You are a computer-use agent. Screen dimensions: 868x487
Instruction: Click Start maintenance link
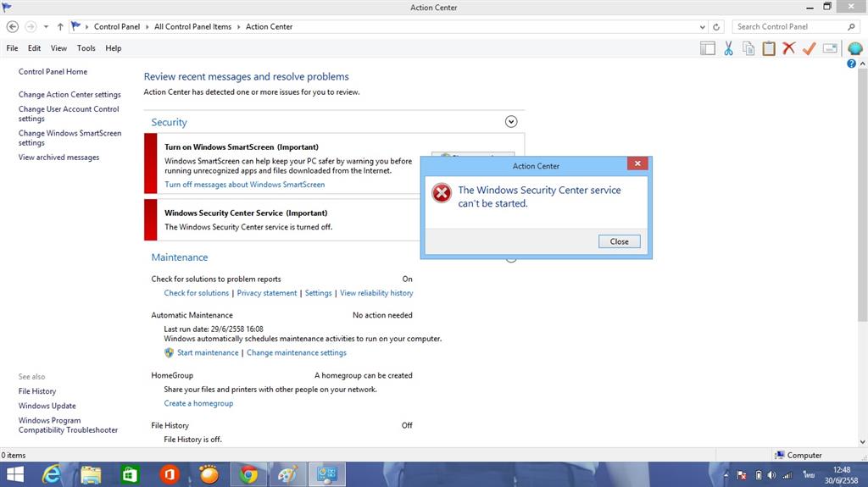(x=208, y=352)
